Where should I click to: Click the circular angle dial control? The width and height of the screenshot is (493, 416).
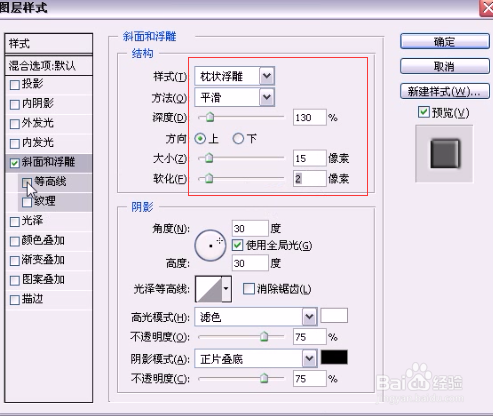point(210,246)
